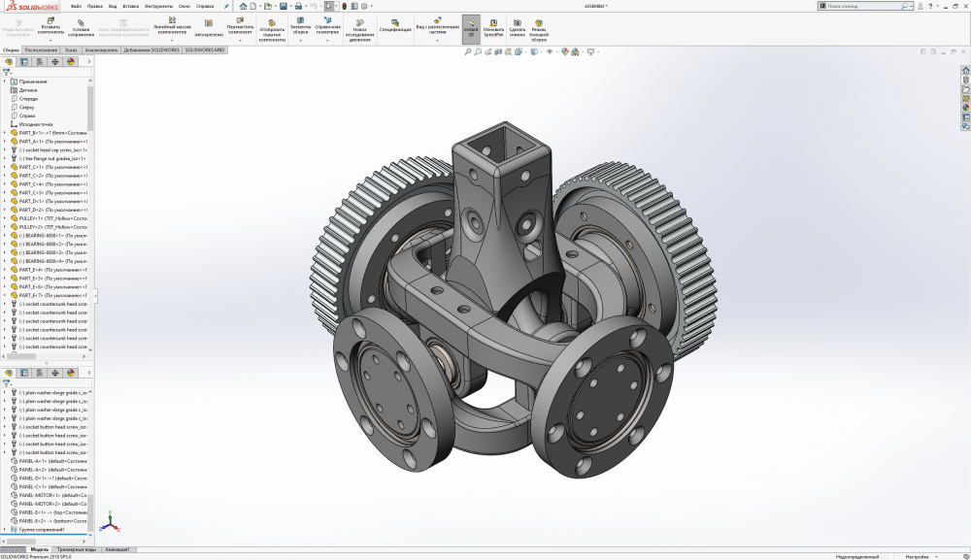This screenshot has height=560, width=971.
Task: Expand the Группа сопряжений1 folder
Action: coord(6,529)
